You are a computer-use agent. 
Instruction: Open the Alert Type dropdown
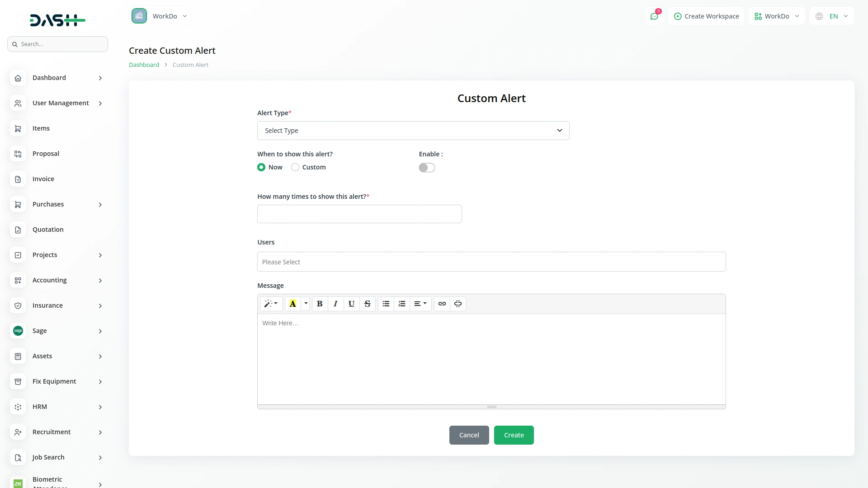pos(413,130)
